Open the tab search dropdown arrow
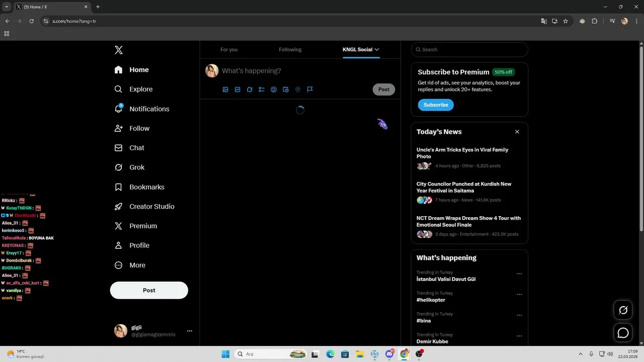Screen dimensions: 644x362 pyautogui.click(x=7, y=7)
